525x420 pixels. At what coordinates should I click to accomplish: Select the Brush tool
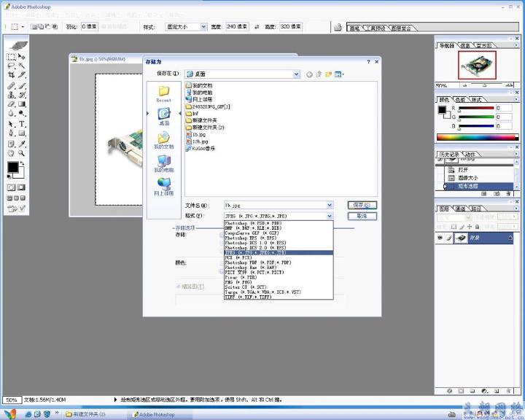[x=22, y=86]
